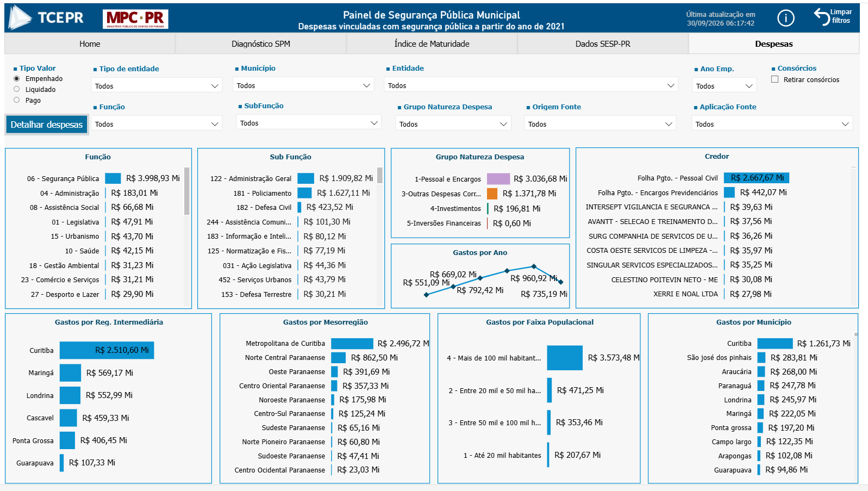This screenshot has width=868, height=491.
Task: Open the Grupo Natureza Despesa dropdown
Action: pos(453,124)
